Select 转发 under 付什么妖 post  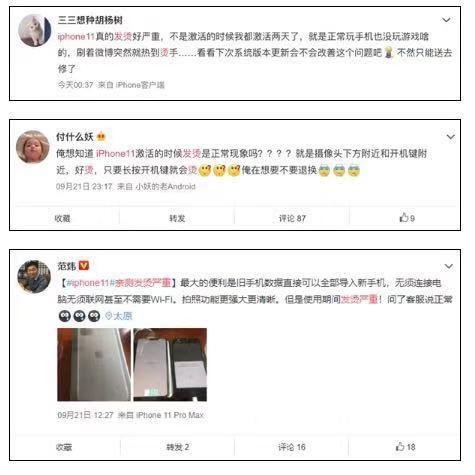[177, 218]
